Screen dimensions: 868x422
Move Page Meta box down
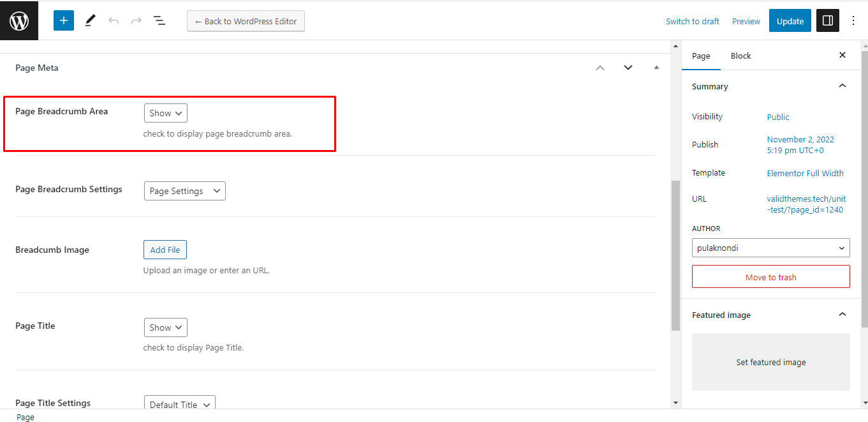click(628, 68)
